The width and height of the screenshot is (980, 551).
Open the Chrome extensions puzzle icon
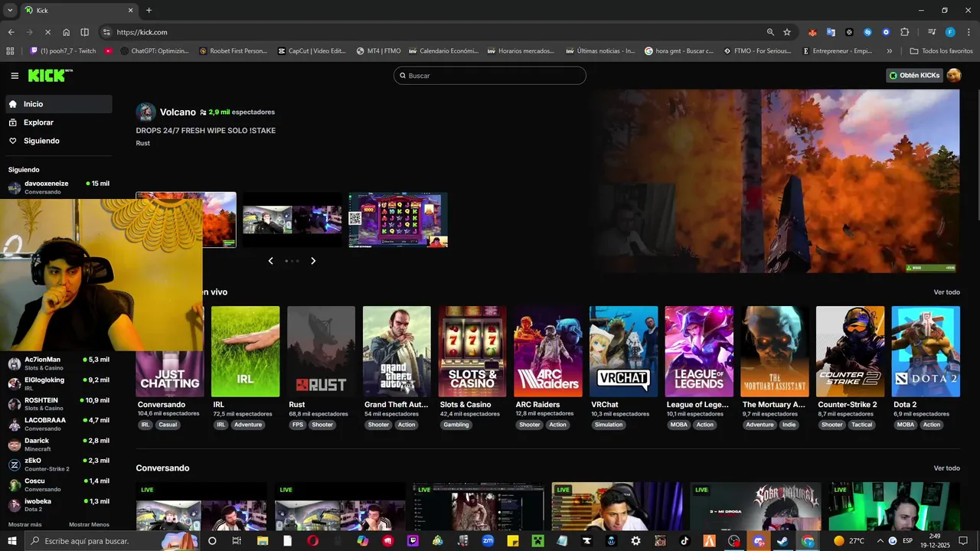(x=904, y=32)
